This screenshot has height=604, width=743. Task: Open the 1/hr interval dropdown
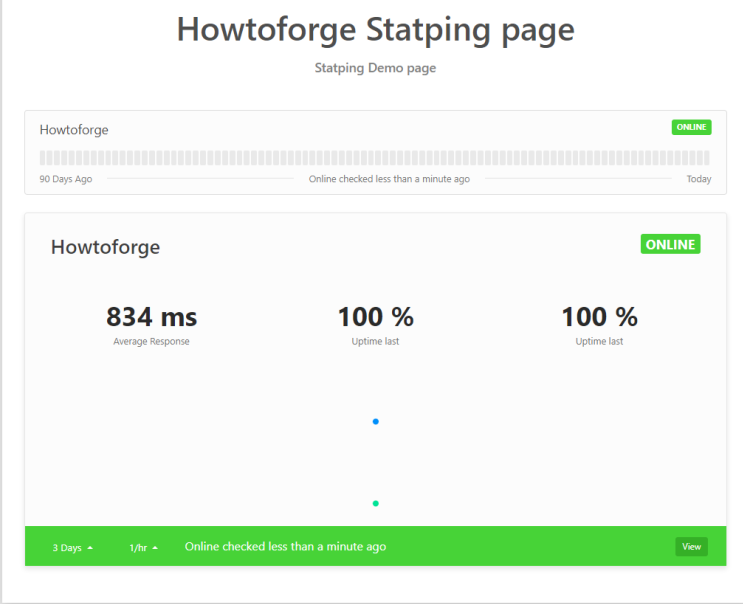(x=144, y=548)
